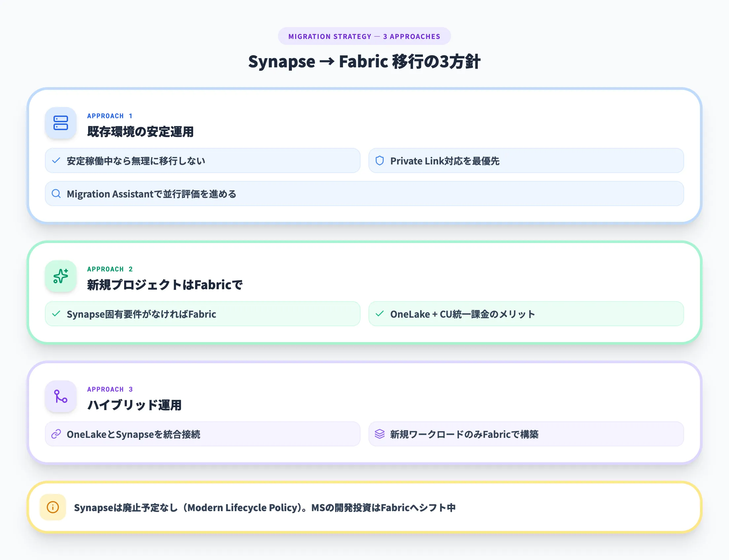
Task: Click the checkmark beside OneLake + CU統一課金のメリット
Action: click(x=380, y=314)
